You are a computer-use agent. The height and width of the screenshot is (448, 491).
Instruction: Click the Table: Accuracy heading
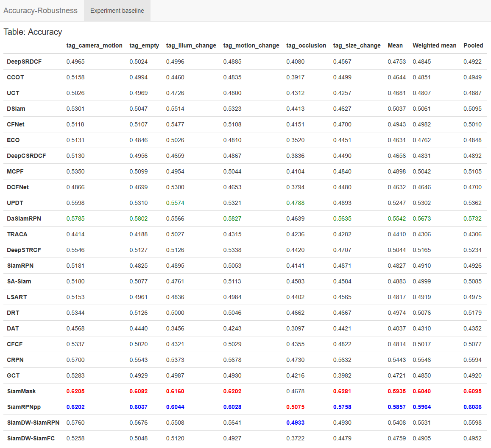pyautogui.click(x=33, y=32)
